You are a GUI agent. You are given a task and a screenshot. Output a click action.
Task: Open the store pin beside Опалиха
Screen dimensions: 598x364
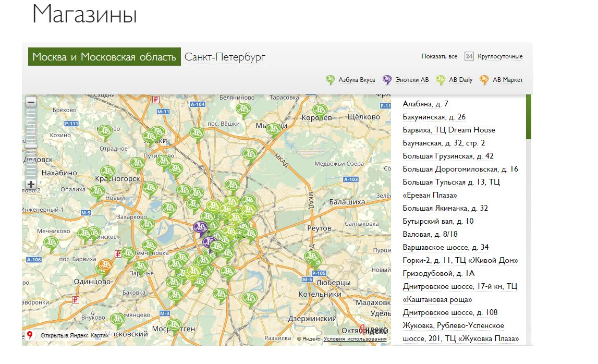click(97, 192)
